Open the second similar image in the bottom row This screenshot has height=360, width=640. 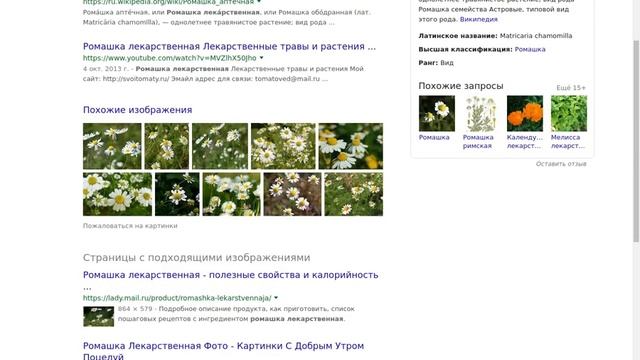coord(177,194)
